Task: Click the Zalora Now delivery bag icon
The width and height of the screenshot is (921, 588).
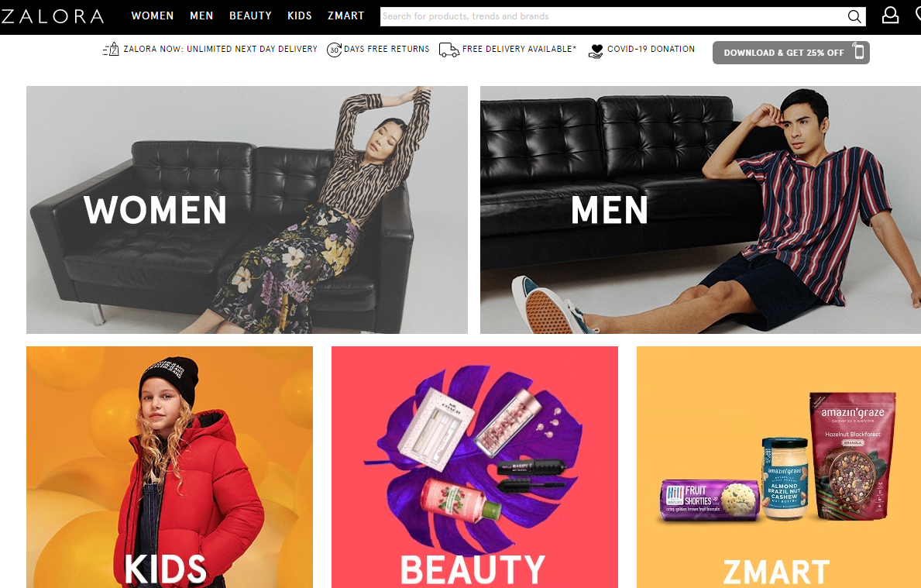Action: point(111,50)
